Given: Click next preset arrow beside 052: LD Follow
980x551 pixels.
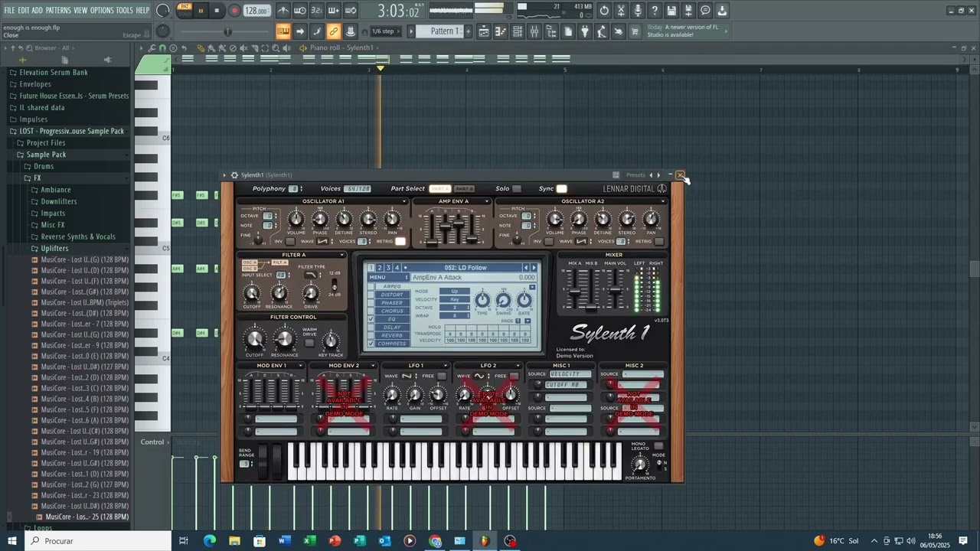Looking at the screenshot, I should point(534,268).
